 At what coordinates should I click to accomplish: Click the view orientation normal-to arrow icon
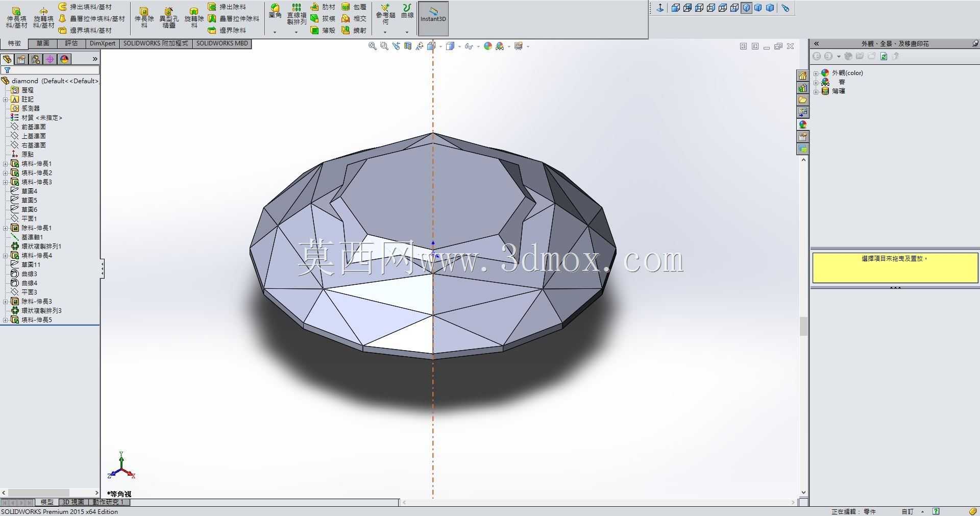[x=660, y=8]
